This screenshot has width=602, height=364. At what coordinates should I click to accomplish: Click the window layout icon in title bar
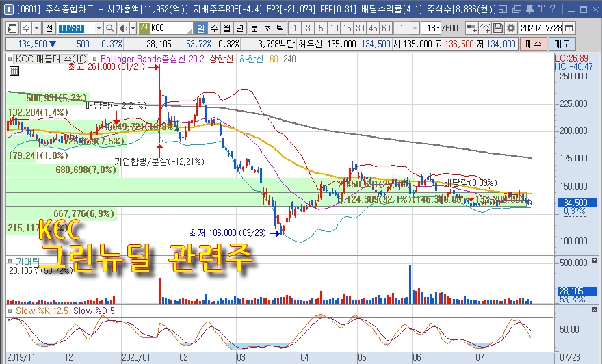click(x=503, y=9)
